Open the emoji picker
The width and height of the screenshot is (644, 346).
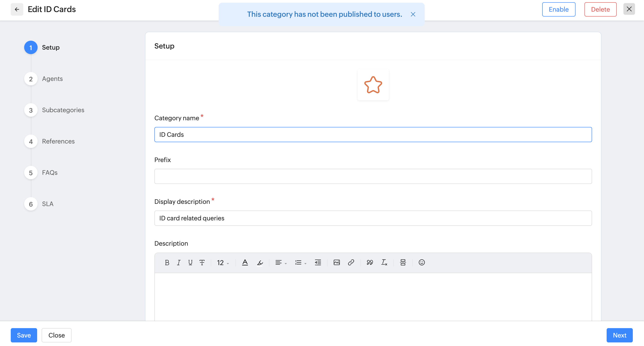[422, 262]
